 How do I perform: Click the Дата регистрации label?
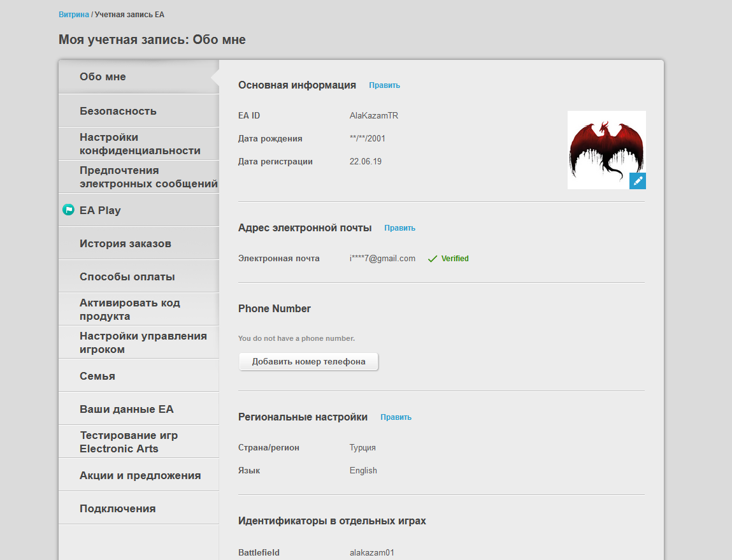pyautogui.click(x=275, y=161)
